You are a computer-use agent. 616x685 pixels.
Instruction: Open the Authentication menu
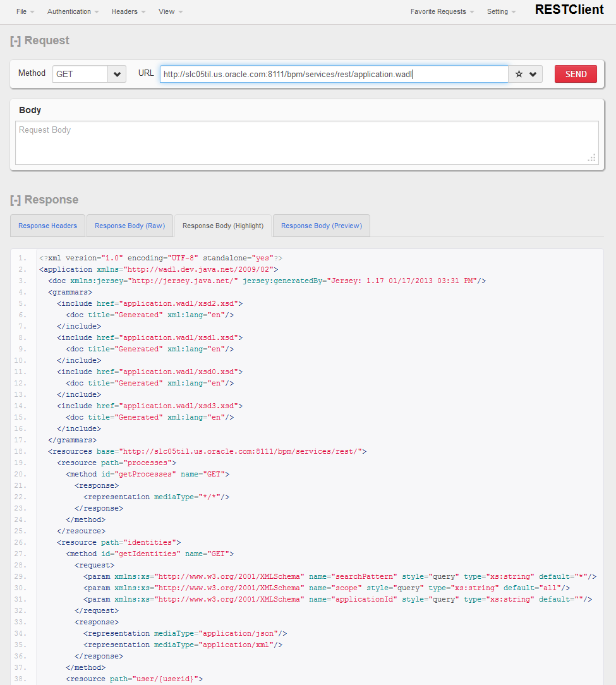[73, 11]
